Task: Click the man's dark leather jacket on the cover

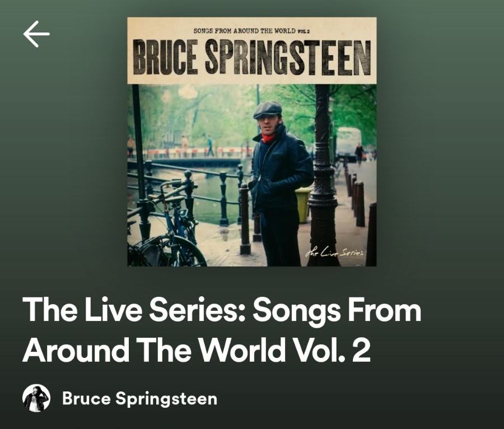Action: click(x=281, y=170)
